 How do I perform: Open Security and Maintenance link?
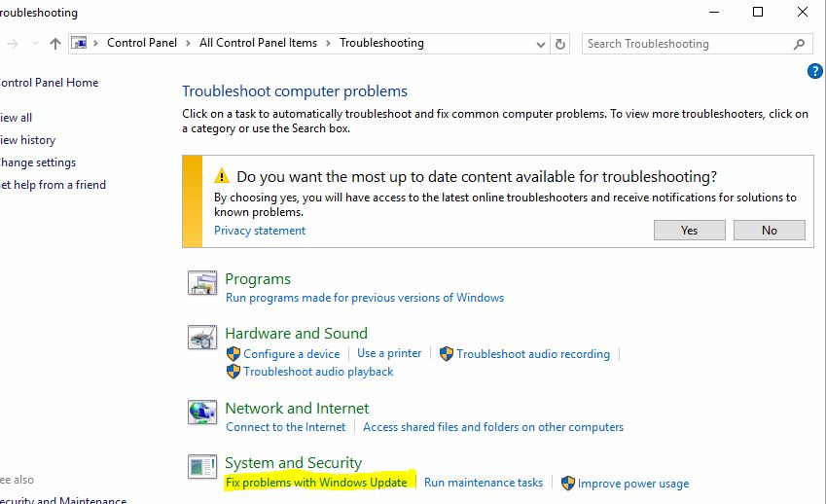(x=63, y=500)
